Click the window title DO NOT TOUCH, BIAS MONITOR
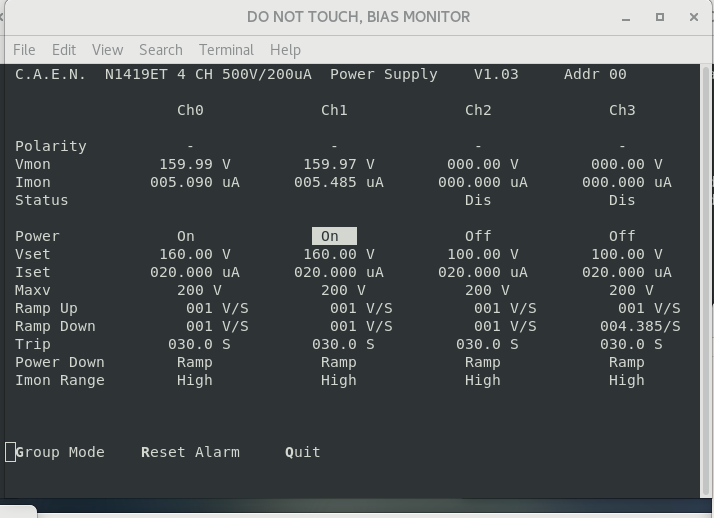The image size is (714, 518). 358,17
